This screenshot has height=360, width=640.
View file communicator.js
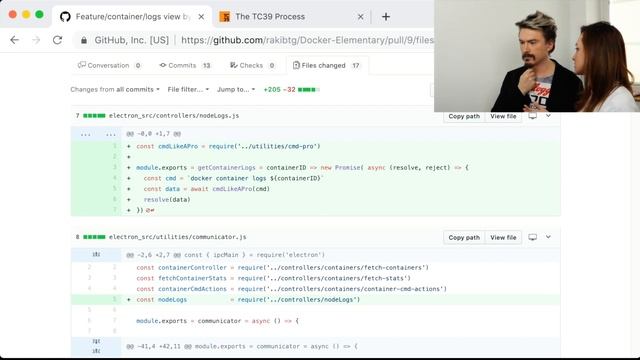tap(503, 238)
